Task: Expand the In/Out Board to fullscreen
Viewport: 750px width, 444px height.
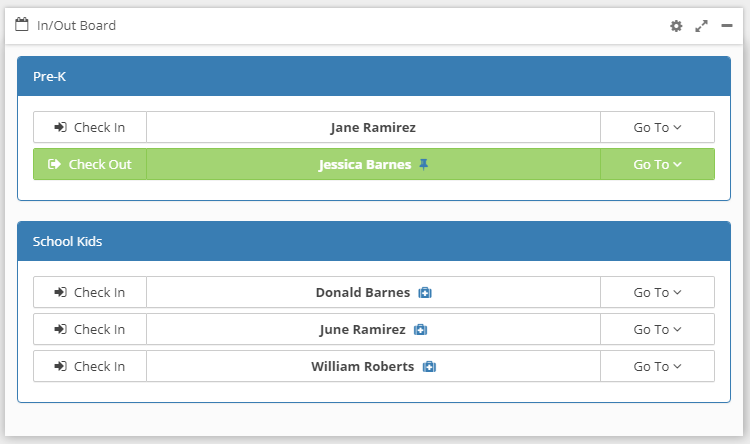Action: click(x=701, y=26)
